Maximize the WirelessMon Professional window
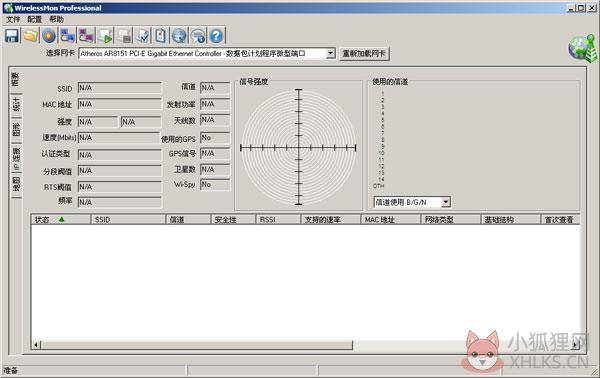This screenshot has width=600, height=378. pyautogui.click(x=581, y=8)
